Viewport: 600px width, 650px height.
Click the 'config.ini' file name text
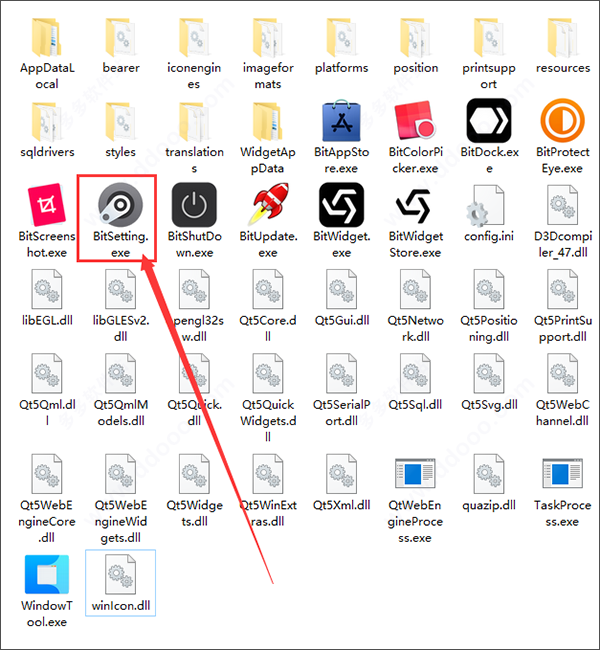coord(489,236)
